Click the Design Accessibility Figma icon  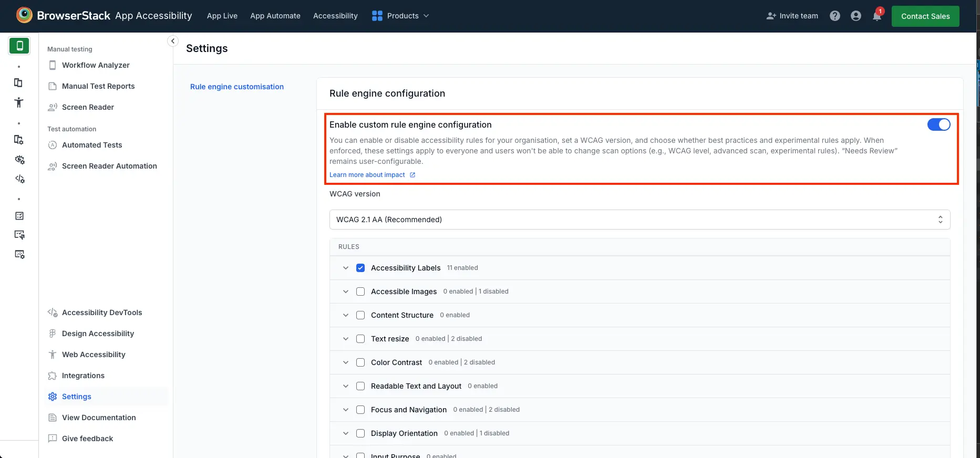tap(53, 334)
